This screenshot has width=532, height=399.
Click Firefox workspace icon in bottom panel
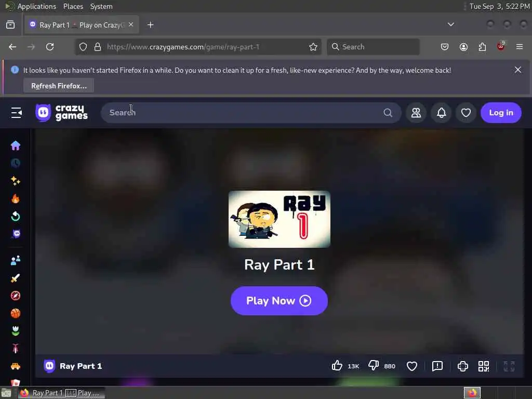point(472,393)
